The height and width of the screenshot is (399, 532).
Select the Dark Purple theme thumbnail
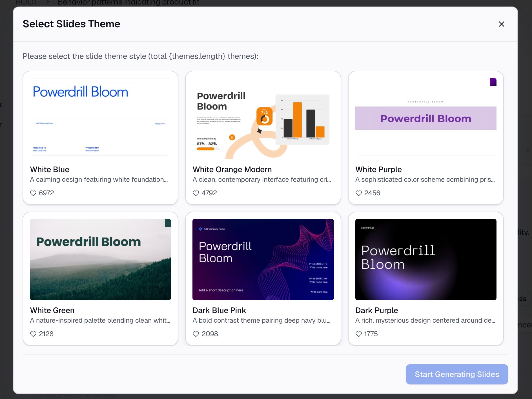(x=426, y=260)
